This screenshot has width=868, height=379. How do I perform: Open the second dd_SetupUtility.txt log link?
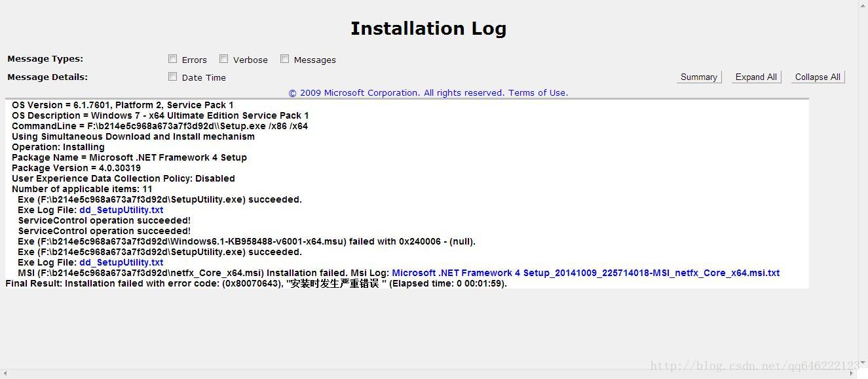point(121,262)
